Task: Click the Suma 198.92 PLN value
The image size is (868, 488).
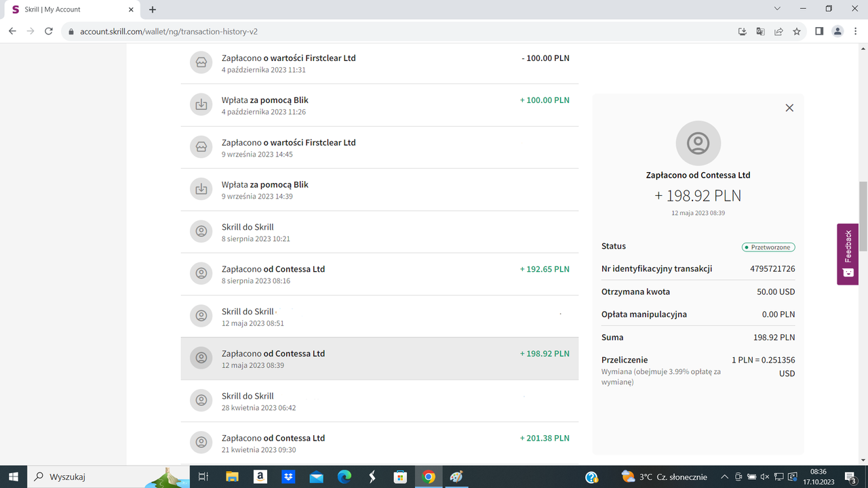Action: 774,338
